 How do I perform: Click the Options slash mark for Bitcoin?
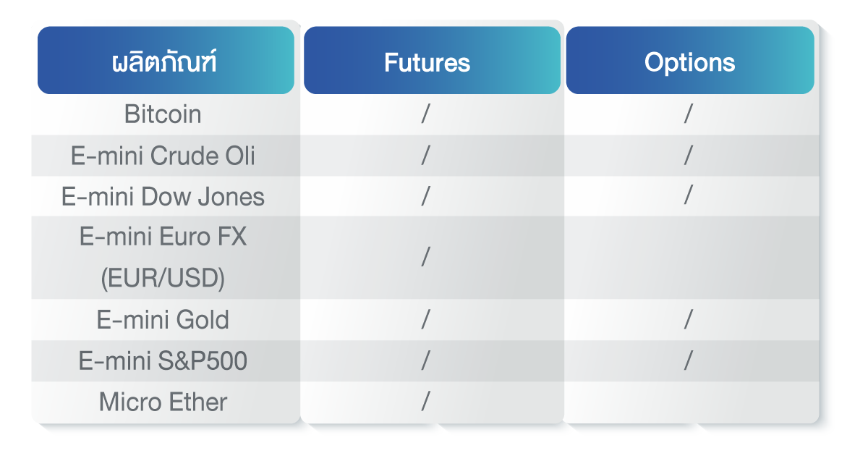689,114
